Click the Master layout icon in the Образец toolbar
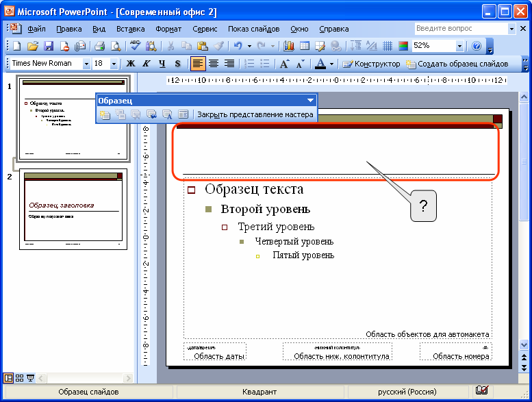 pyautogui.click(x=183, y=114)
